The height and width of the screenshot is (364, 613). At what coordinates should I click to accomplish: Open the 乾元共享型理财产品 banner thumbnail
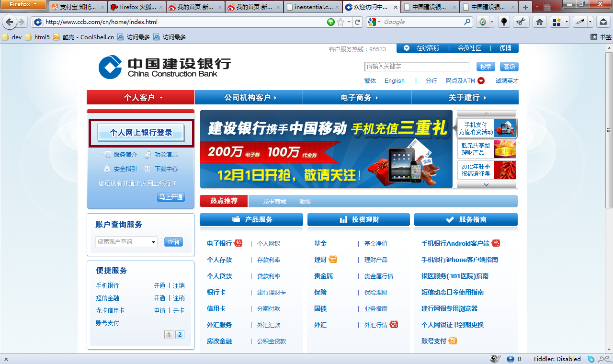click(x=487, y=149)
